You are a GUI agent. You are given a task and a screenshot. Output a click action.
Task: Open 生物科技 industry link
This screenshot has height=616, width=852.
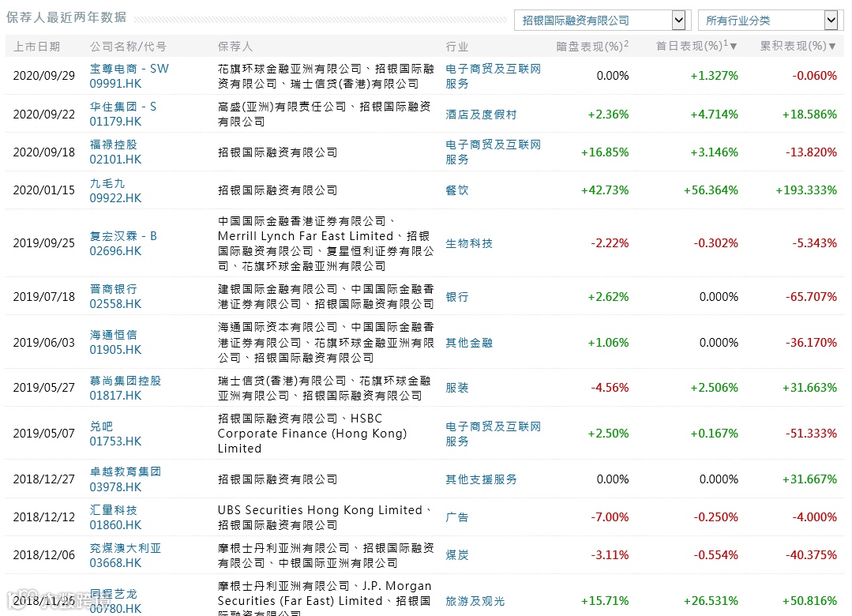pos(469,243)
